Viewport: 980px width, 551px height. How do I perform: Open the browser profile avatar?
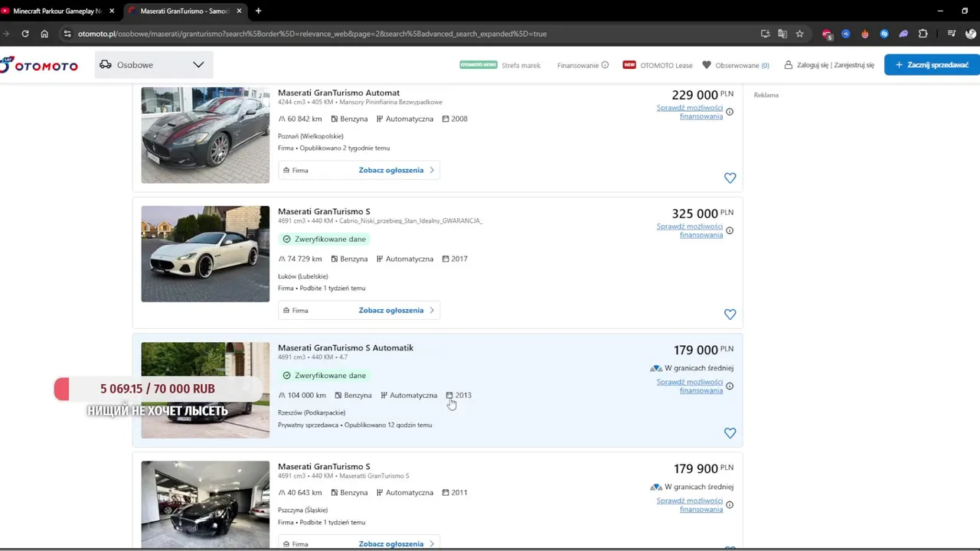tap(972, 34)
